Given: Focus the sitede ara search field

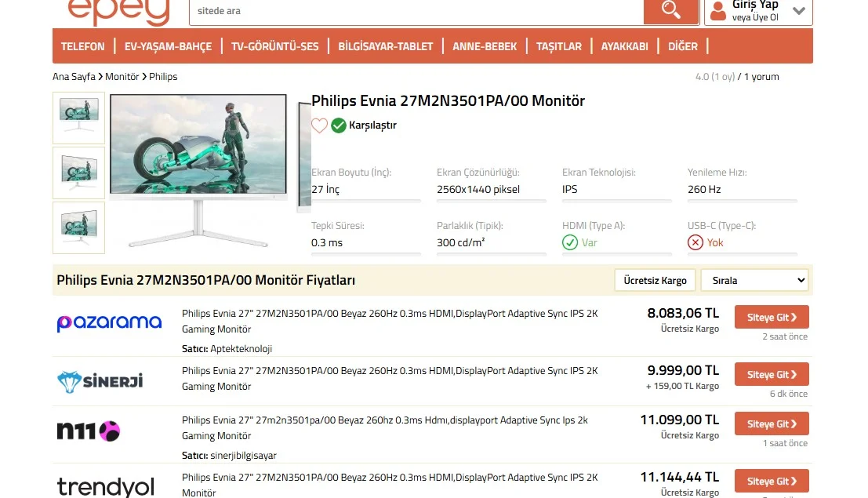Looking at the screenshot, I should point(416,11).
